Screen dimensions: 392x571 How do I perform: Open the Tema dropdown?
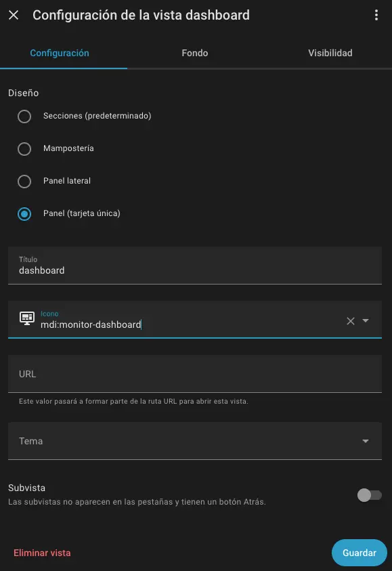[x=195, y=440]
